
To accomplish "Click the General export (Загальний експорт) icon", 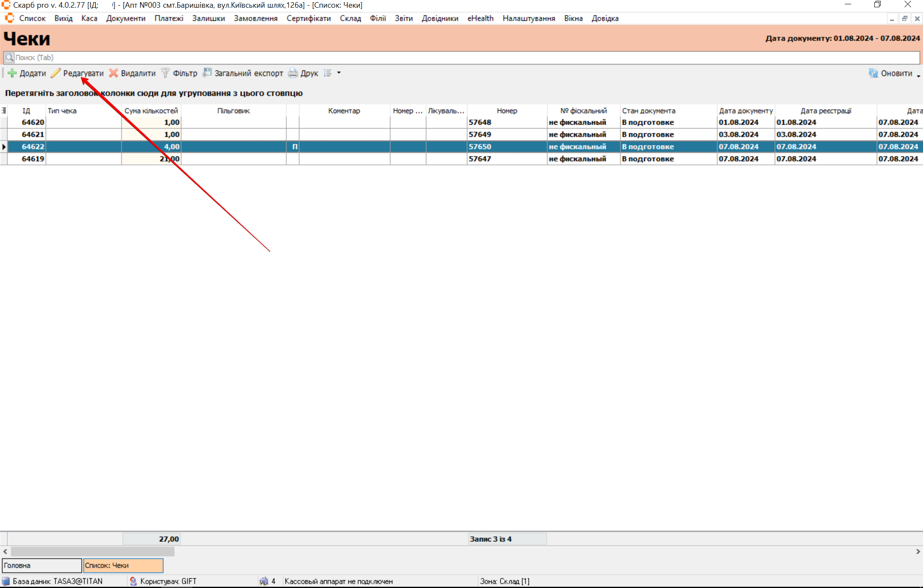I will pyautogui.click(x=207, y=73).
